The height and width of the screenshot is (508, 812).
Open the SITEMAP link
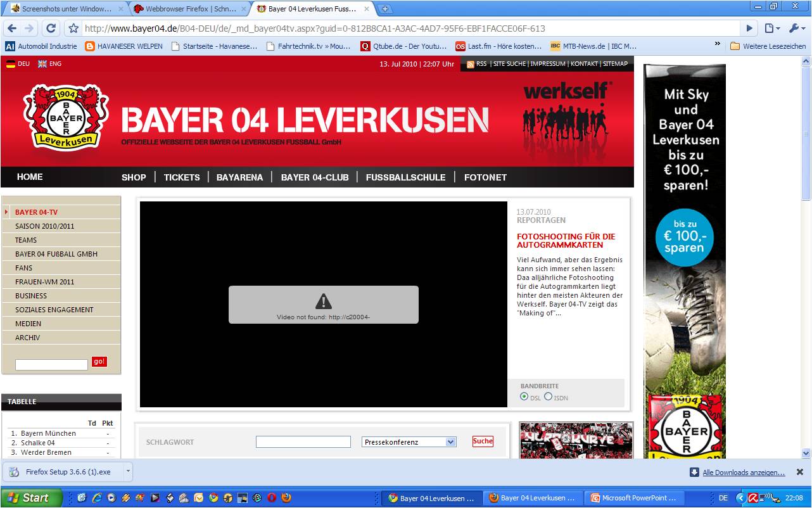[615, 64]
